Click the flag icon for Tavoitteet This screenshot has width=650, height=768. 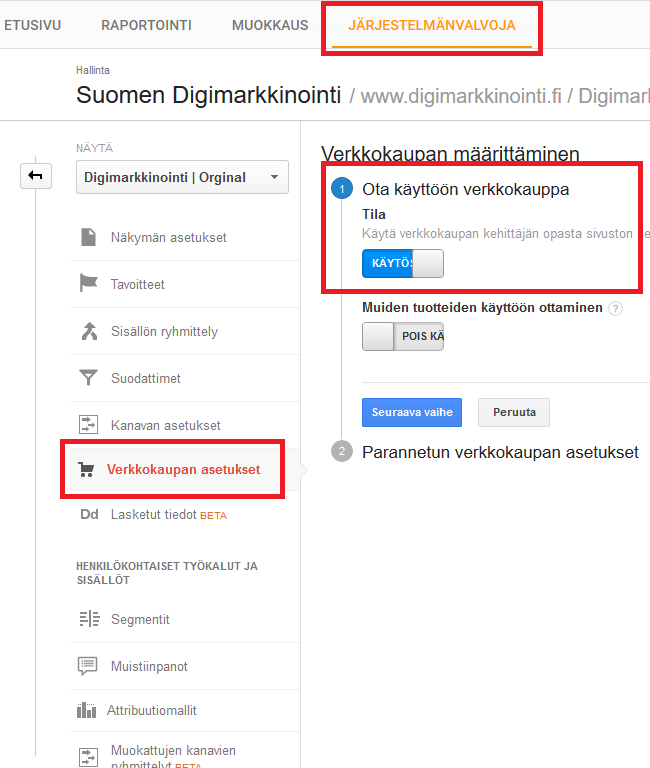88,283
